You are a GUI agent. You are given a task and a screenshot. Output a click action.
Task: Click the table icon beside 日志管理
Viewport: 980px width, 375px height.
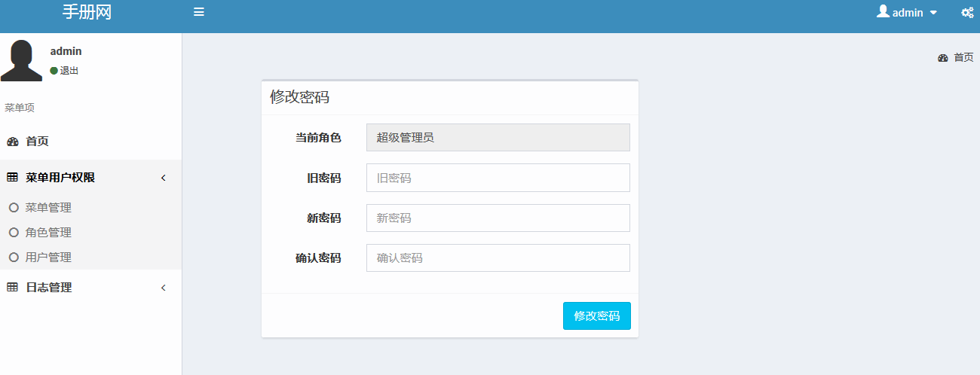(12, 288)
